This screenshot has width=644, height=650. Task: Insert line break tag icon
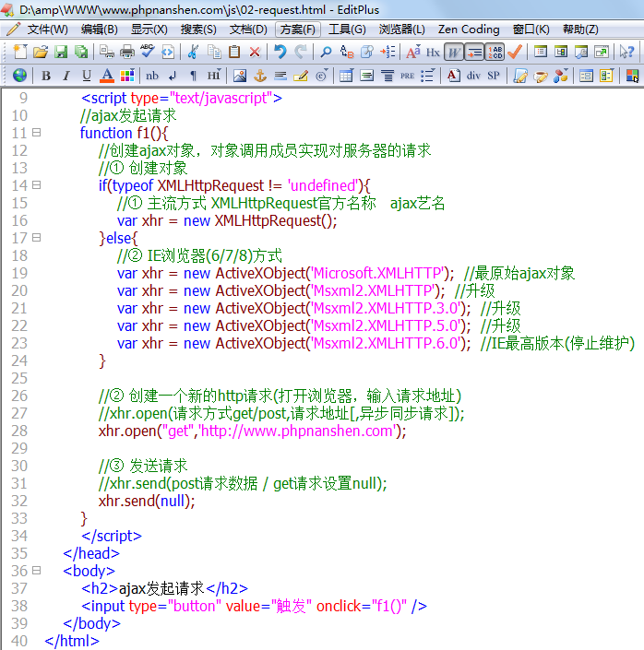173,76
